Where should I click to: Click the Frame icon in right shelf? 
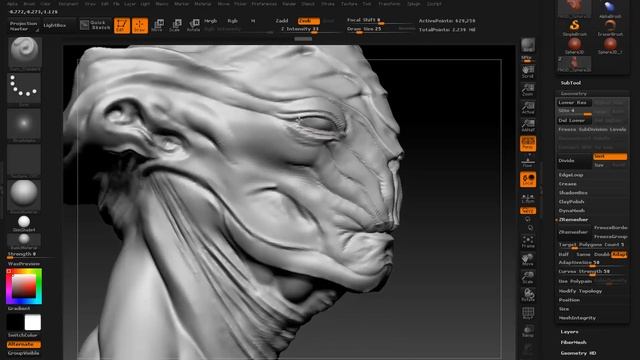coord(528,241)
